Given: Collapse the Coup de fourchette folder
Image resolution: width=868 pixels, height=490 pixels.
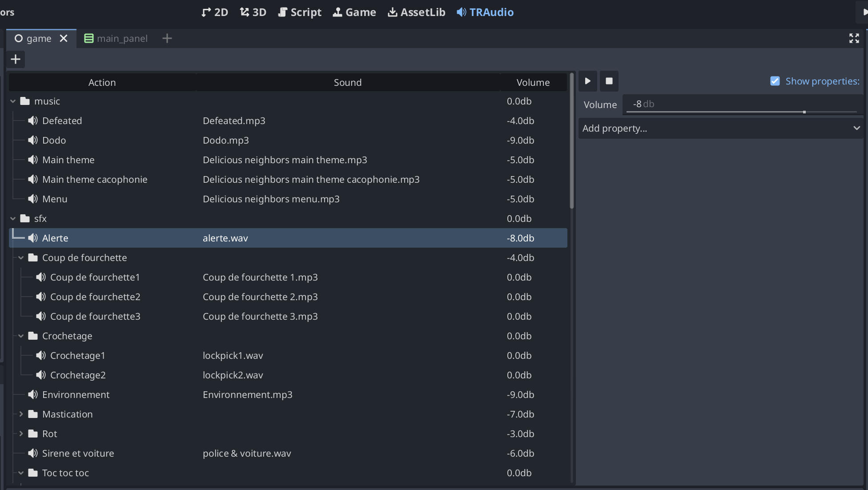Looking at the screenshot, I should (21, 257).
